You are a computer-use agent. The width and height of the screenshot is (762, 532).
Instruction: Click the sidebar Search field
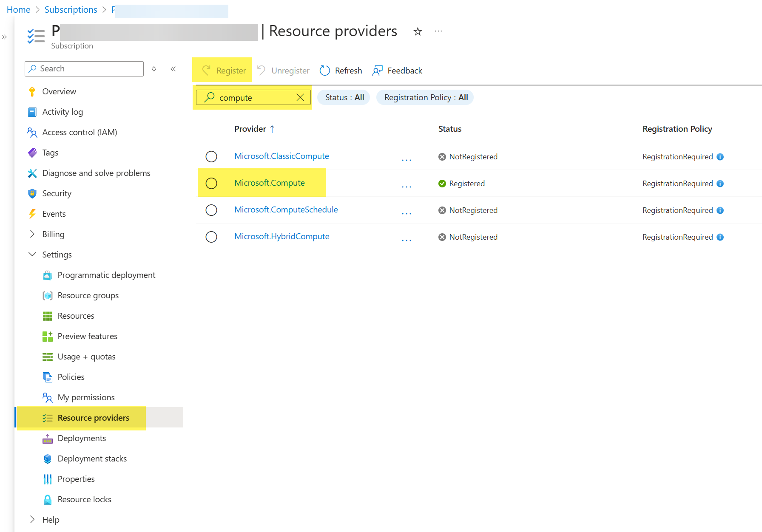[84, 69]
